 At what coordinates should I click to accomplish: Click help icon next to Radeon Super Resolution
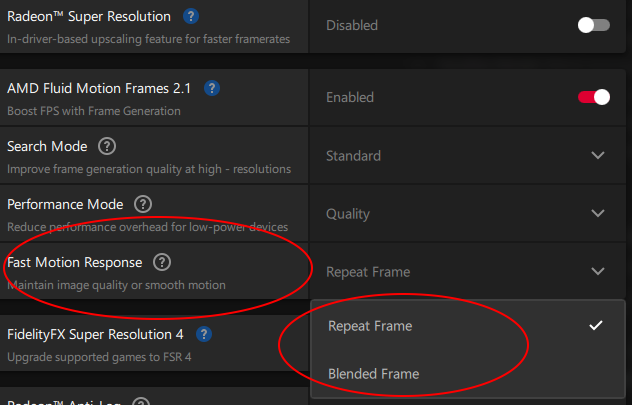(191, 17)
